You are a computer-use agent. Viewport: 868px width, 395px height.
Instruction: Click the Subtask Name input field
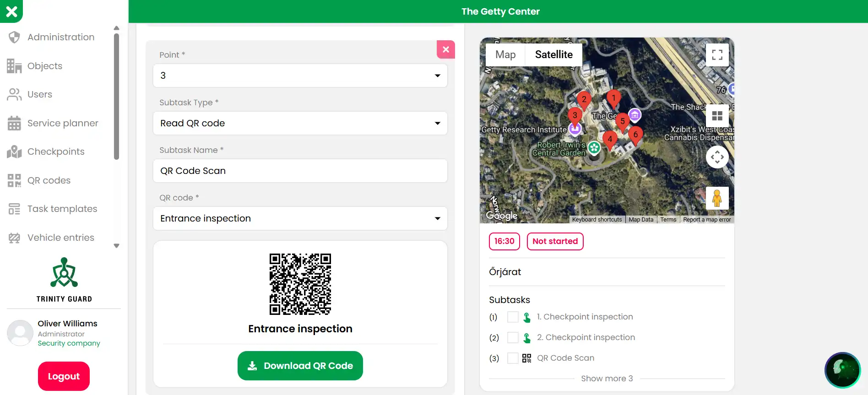[x=300, y=171]
